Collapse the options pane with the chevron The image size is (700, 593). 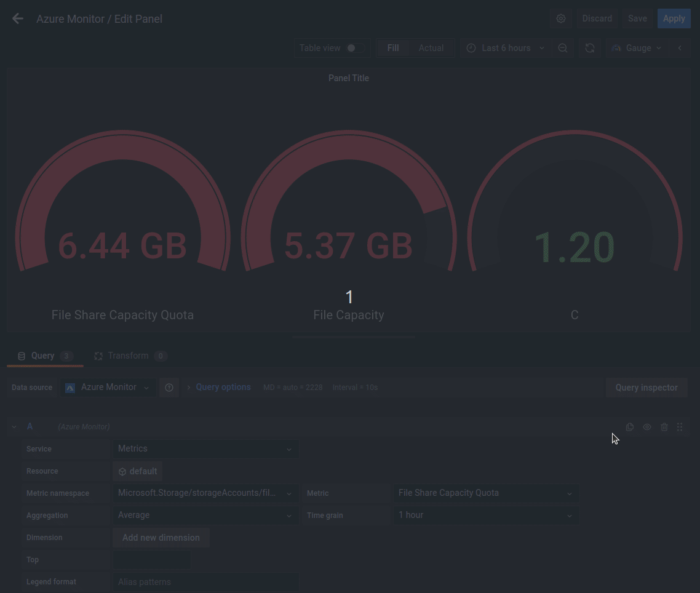pyautogui.click(x=679, y=47)
